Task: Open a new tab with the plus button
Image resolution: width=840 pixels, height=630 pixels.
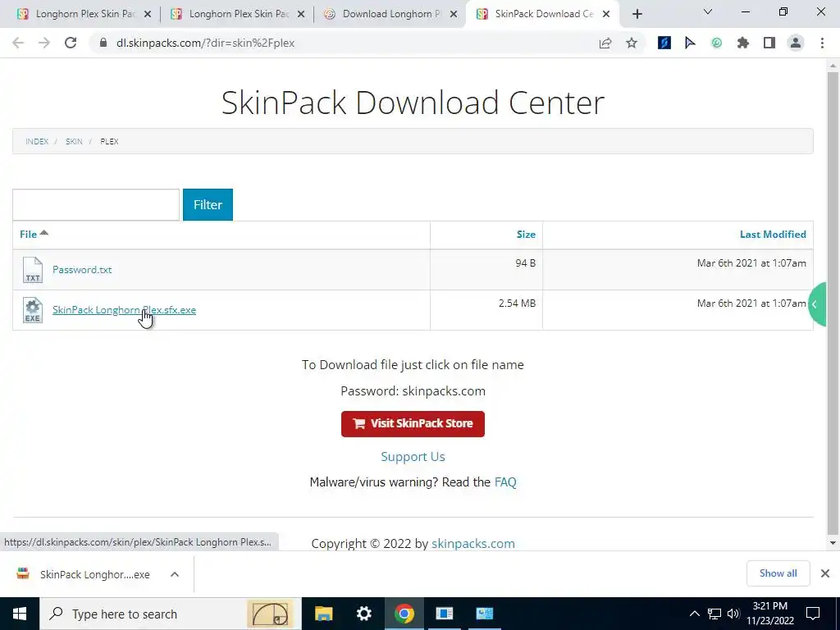Action: 637,14
